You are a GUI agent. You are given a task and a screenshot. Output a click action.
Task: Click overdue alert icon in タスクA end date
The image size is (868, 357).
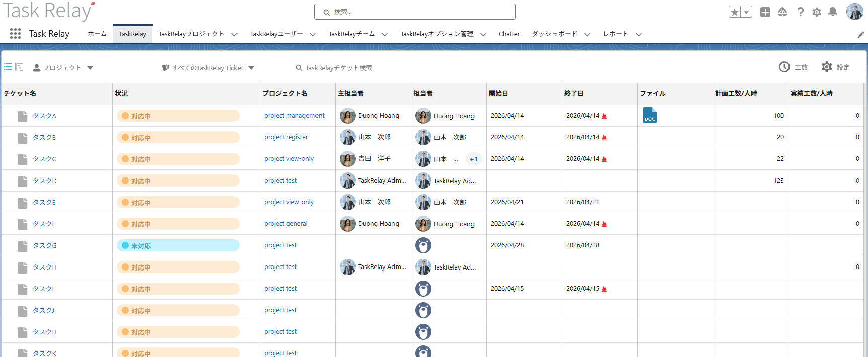pos(604,116)
